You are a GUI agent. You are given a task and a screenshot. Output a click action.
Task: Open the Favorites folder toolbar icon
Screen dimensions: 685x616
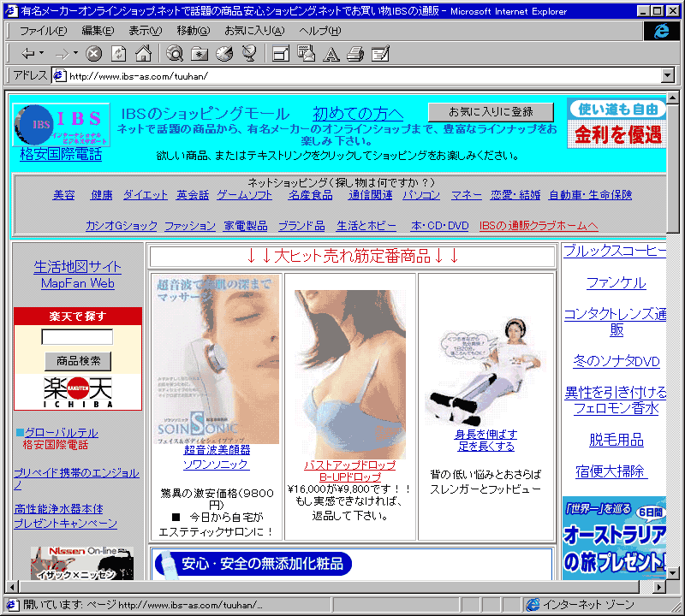point(200,54)
